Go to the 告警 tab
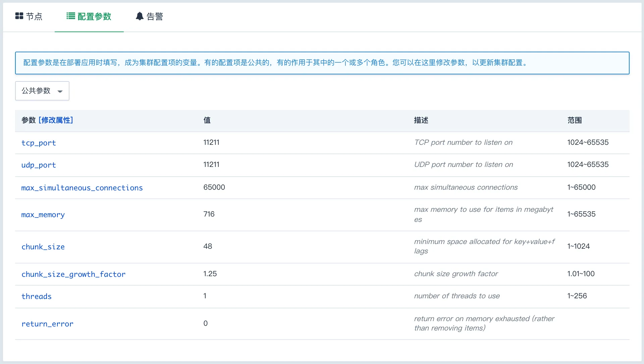The width and height of the screenshot is (644, 364). pos(149,16)
